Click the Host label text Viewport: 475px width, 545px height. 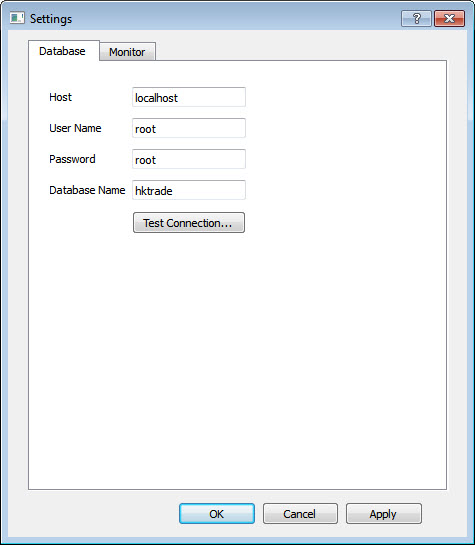60,97
